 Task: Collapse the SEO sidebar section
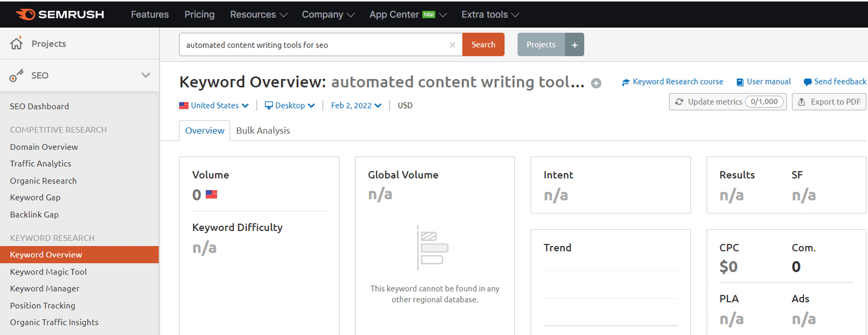tap(145, 75)
